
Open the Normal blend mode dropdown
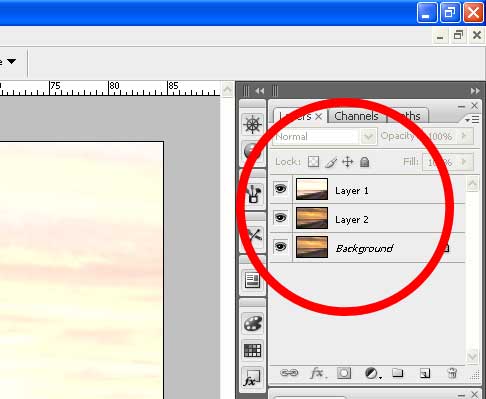325,137
